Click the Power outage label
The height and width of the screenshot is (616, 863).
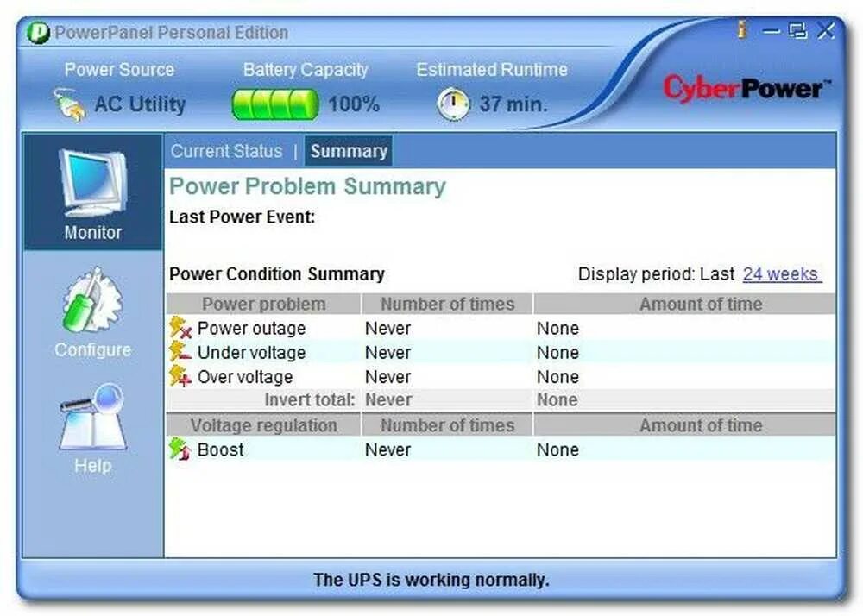pos(251,329)
